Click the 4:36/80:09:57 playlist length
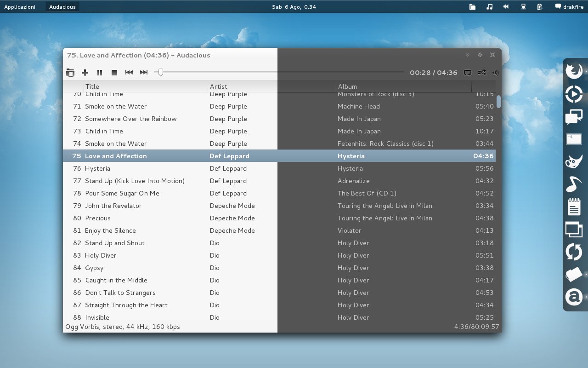The width and height of the screenshot is (588, 368). point(476,327)
